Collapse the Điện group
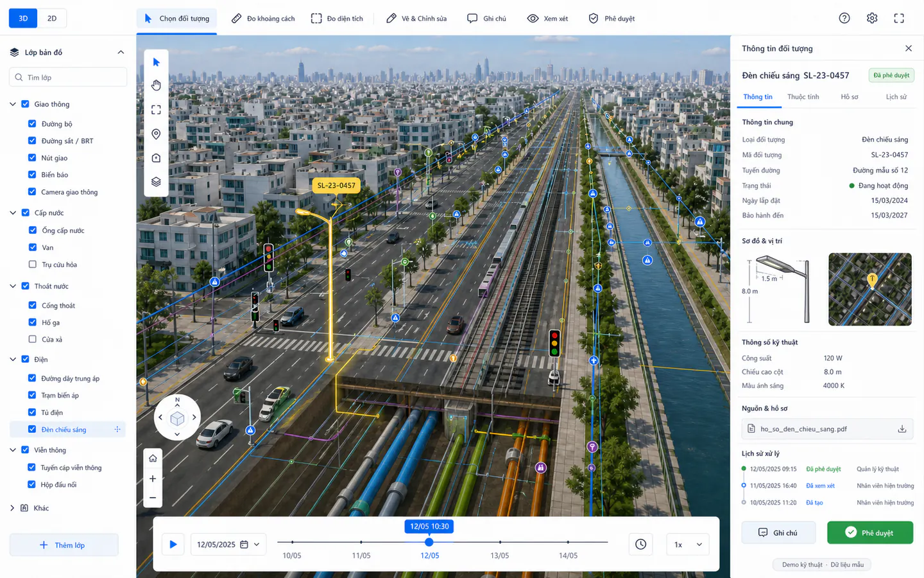Screen dimensions: 924x578 tap(13, 359)
